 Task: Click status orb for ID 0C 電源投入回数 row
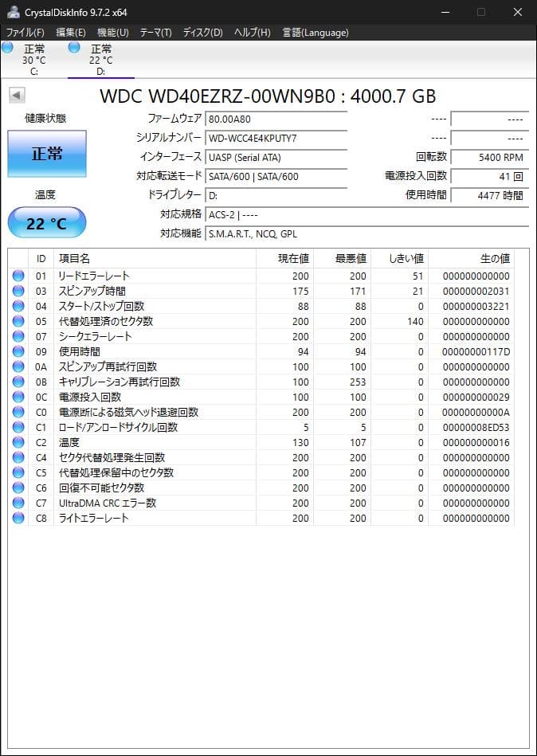(18, 397)
